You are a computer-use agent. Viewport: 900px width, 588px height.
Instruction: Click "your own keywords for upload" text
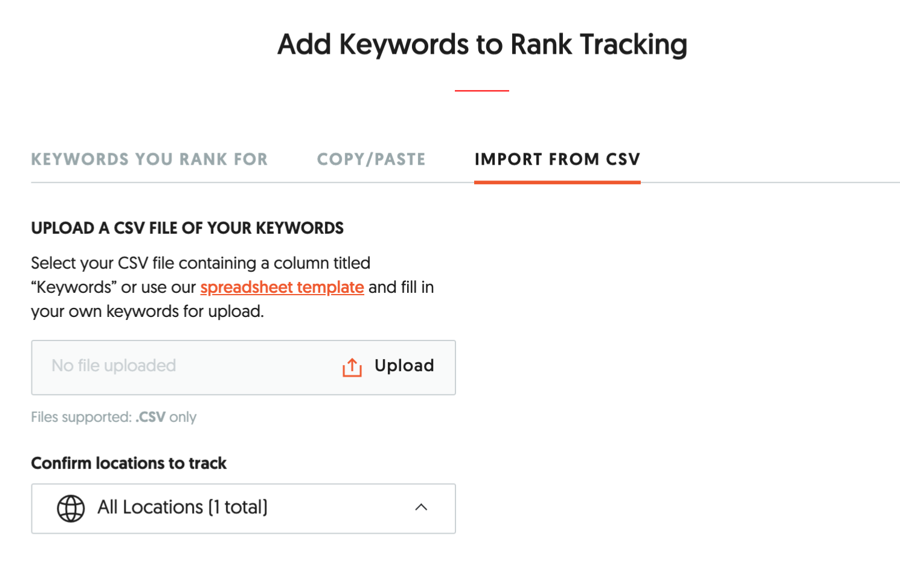[147, 312]
